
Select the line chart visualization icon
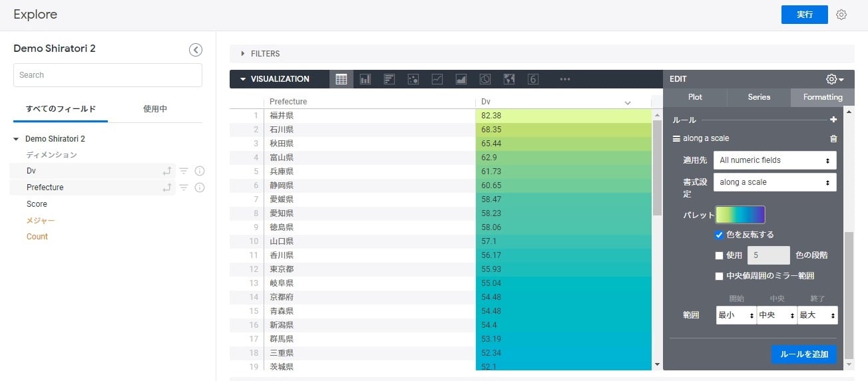click(437, 79)
